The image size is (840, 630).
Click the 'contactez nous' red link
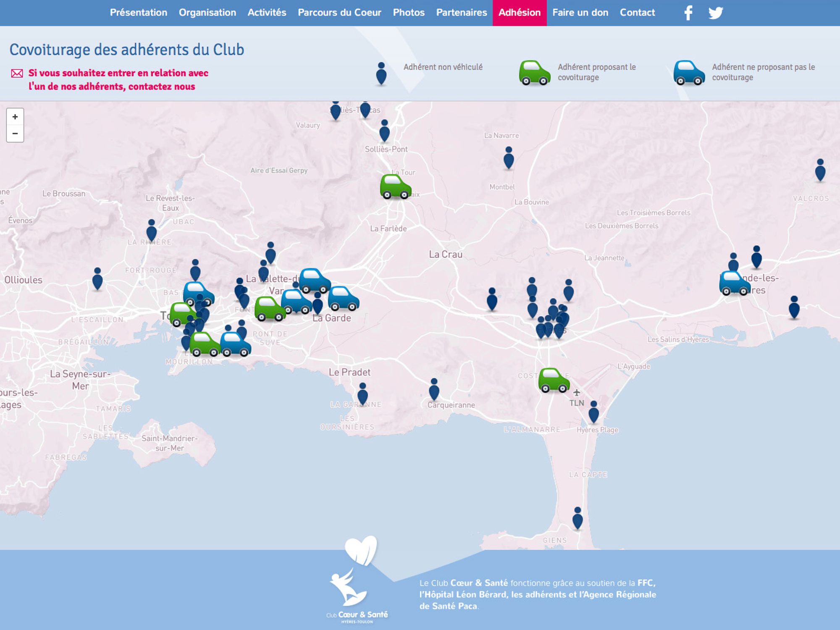point(162,87)
